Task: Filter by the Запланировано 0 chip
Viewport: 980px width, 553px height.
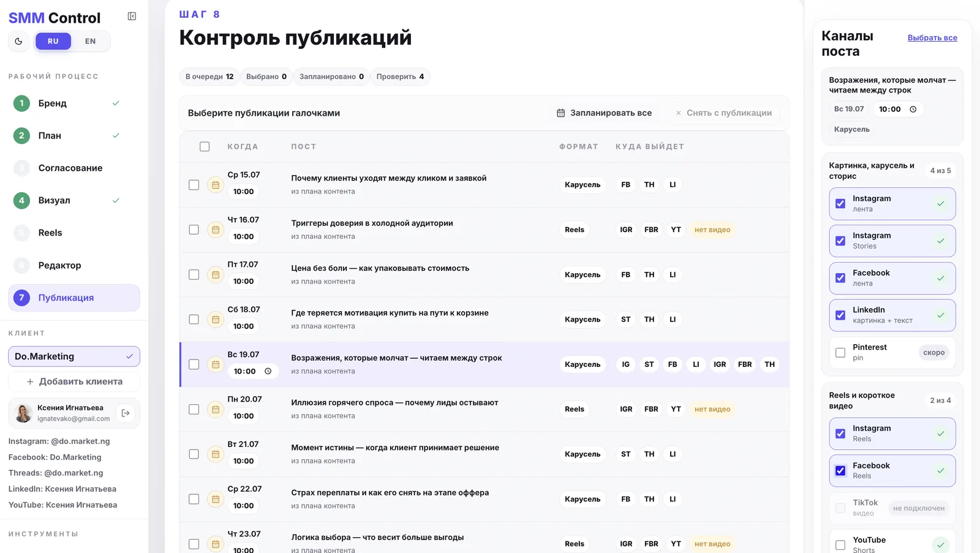Action: [331, 77]
